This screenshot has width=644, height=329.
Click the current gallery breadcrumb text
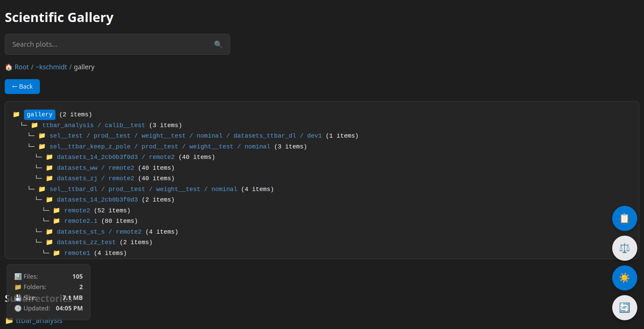coord(84,67)
